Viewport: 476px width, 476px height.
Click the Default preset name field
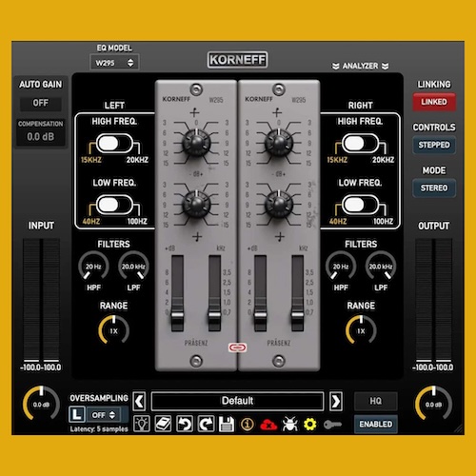(x=237, y=401)
